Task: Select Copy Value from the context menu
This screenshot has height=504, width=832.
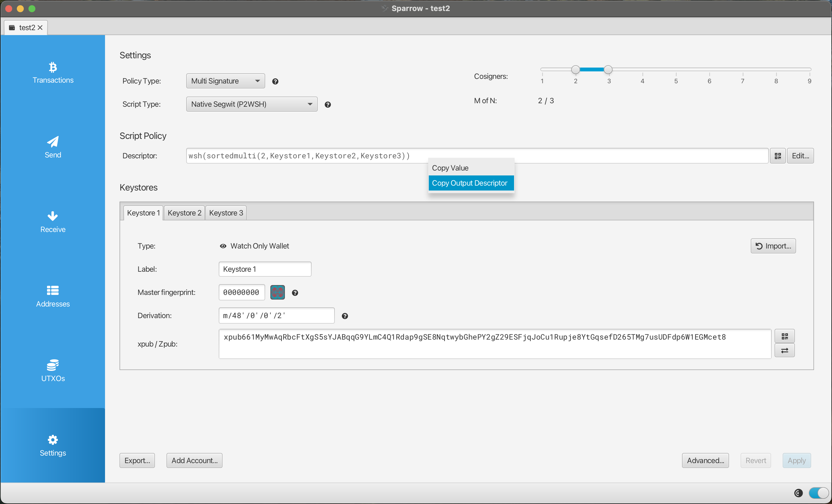Action: tap(450, 167)
